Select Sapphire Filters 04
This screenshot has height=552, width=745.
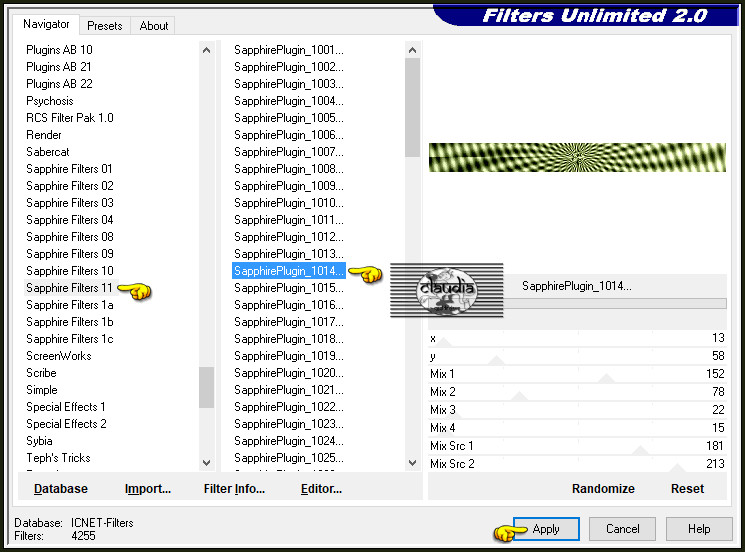point(70,220)
